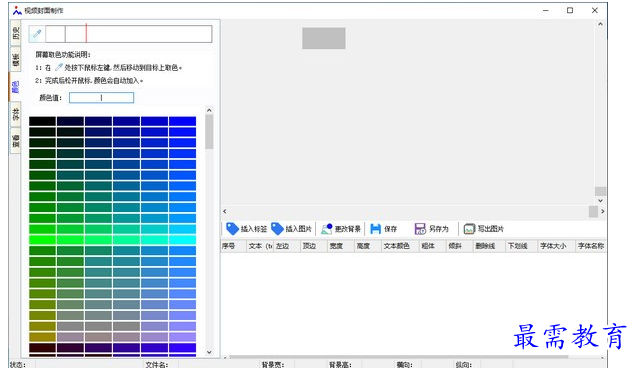Pick the pure black top-left swatch
Viewport: 635px width, 368px height.
tap(42, 121)
